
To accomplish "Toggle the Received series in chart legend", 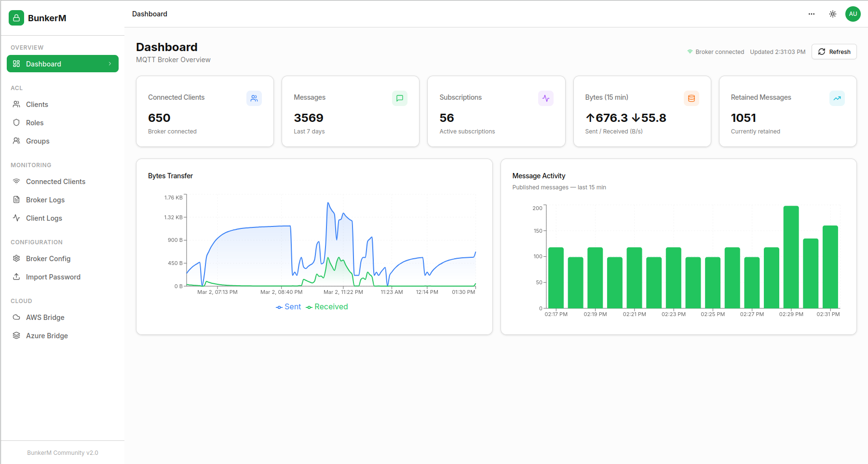I will [x=327, y=307].
